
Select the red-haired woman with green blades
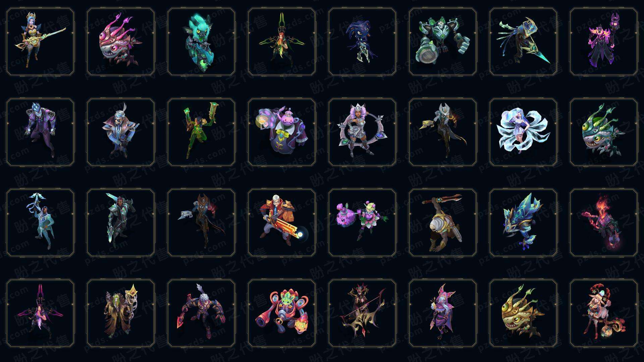click(282, 42)
